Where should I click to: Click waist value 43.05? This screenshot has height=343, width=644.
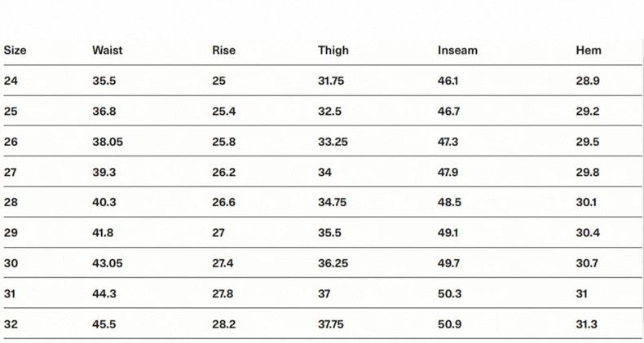[107, 263]
